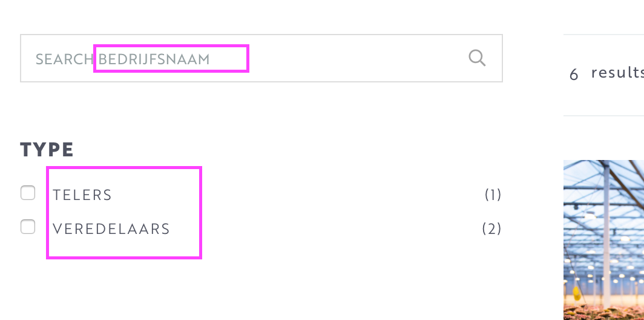The image size is (644, 320).
Task: Click the letter T in Telers
Action: [x=56, y=195]
